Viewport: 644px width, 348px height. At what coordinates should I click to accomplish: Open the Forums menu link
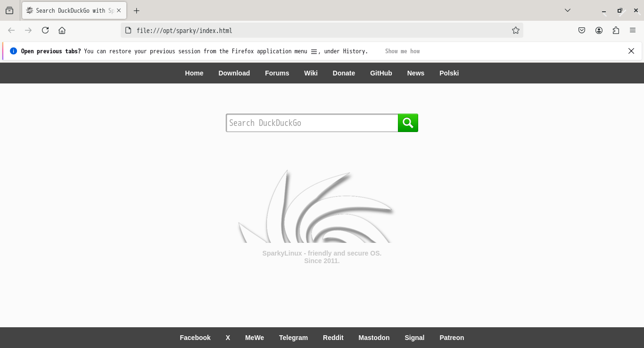(277, 73)
